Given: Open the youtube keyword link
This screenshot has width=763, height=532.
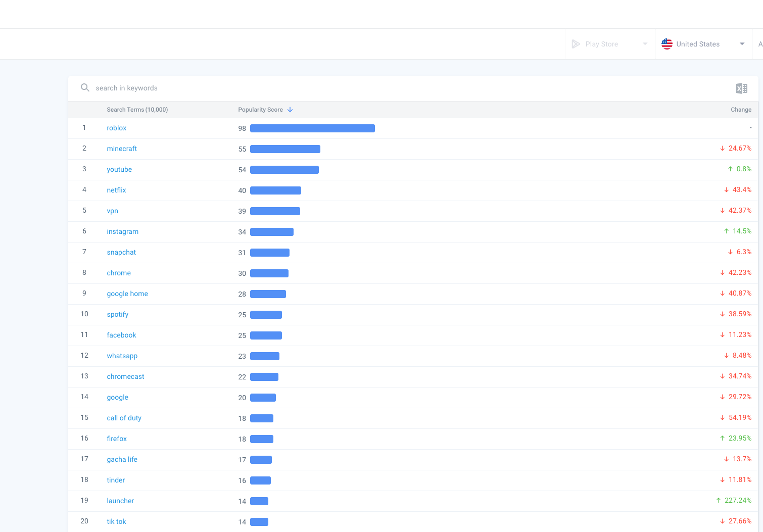Looking at the screenshot, I should 119,170.
